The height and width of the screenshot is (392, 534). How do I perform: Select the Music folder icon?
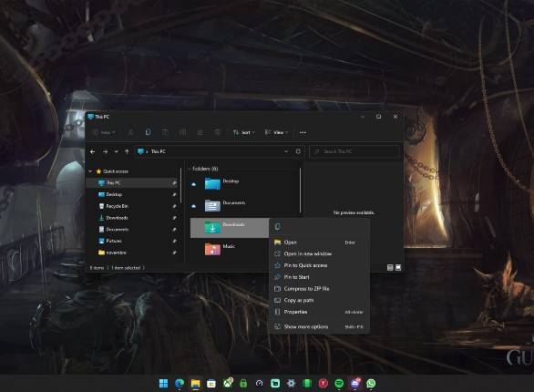pyautogui.click(x=212, y=249)
